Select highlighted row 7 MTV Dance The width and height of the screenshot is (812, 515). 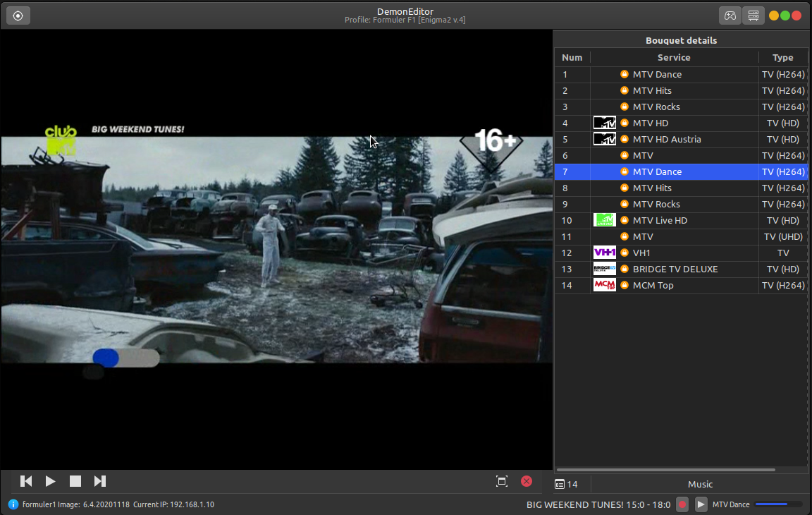681,172
